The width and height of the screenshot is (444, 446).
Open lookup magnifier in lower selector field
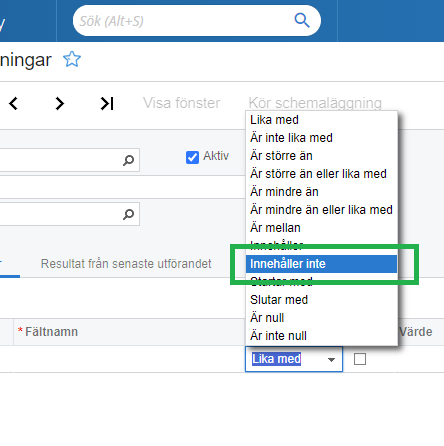128,214
